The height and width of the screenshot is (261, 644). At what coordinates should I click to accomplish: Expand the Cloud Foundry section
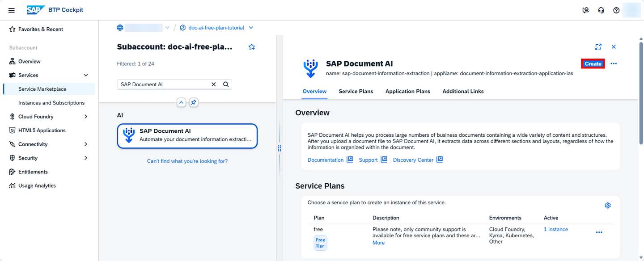[86, 117]
